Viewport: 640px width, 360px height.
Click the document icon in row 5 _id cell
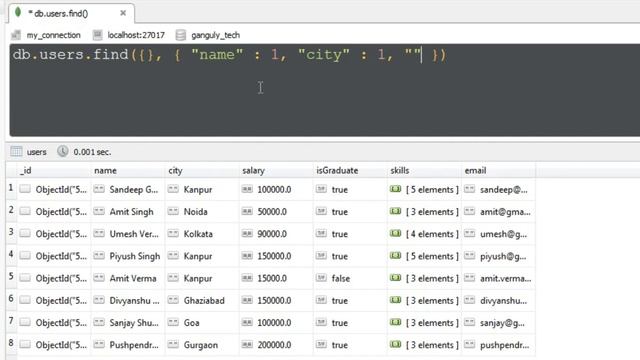[x=25, y=278]
